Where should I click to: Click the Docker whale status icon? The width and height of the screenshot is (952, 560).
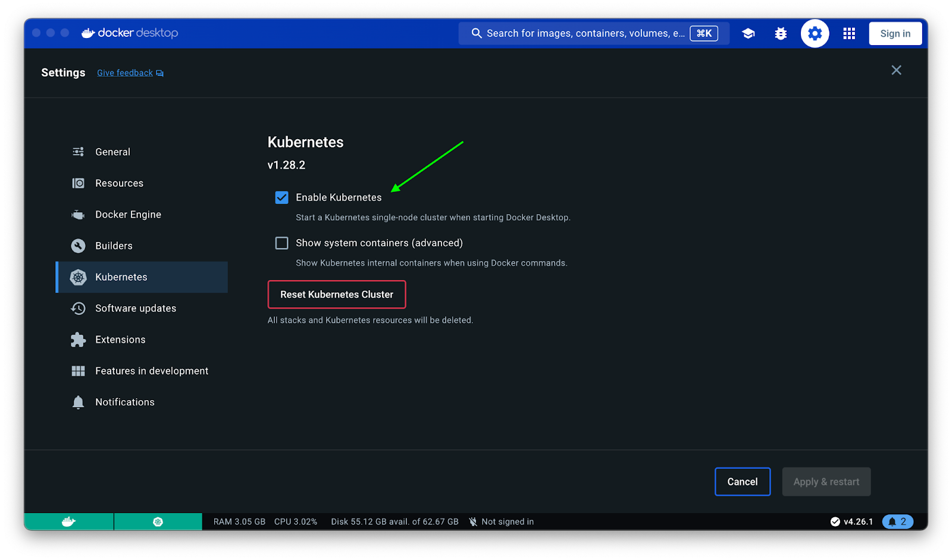[x=69, y=521]
